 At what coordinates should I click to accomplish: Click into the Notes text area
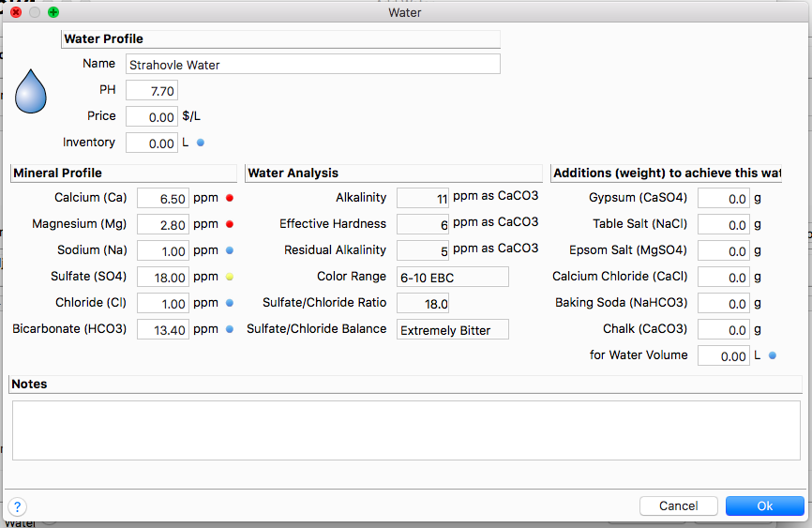[405, 430]
